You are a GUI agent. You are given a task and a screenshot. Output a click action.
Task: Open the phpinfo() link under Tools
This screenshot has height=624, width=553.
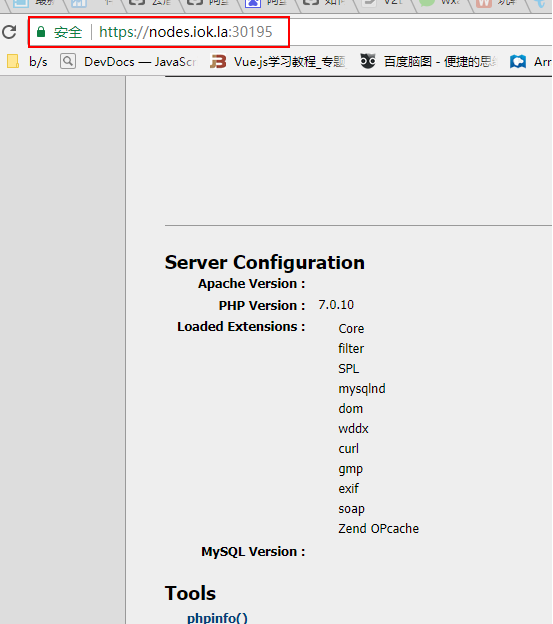pyautogui.click(x=217, y=617)
